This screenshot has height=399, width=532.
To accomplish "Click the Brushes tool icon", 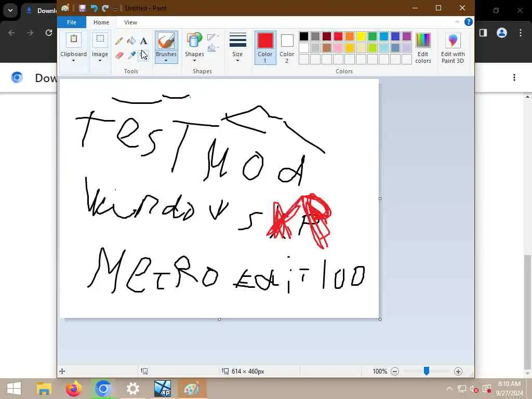I will (x=166, y=41).
